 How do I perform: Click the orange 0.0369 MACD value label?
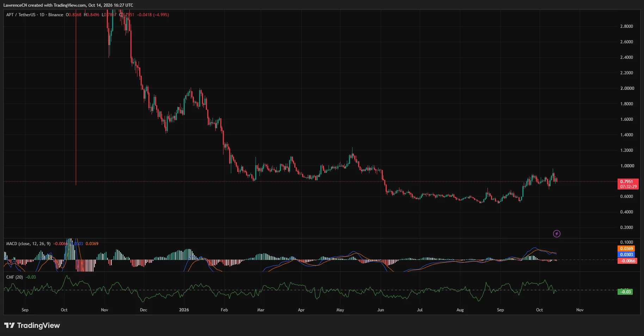coord(627,249)
